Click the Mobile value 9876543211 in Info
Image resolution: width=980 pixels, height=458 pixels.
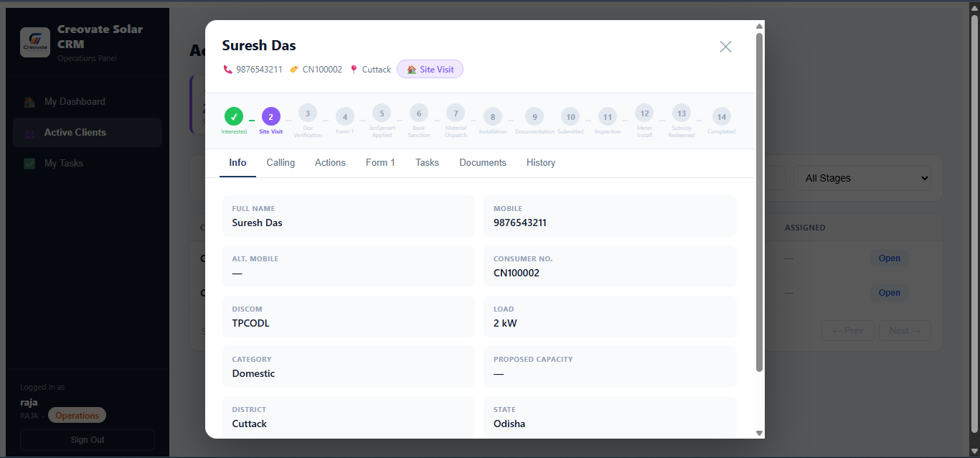point(520,223)
